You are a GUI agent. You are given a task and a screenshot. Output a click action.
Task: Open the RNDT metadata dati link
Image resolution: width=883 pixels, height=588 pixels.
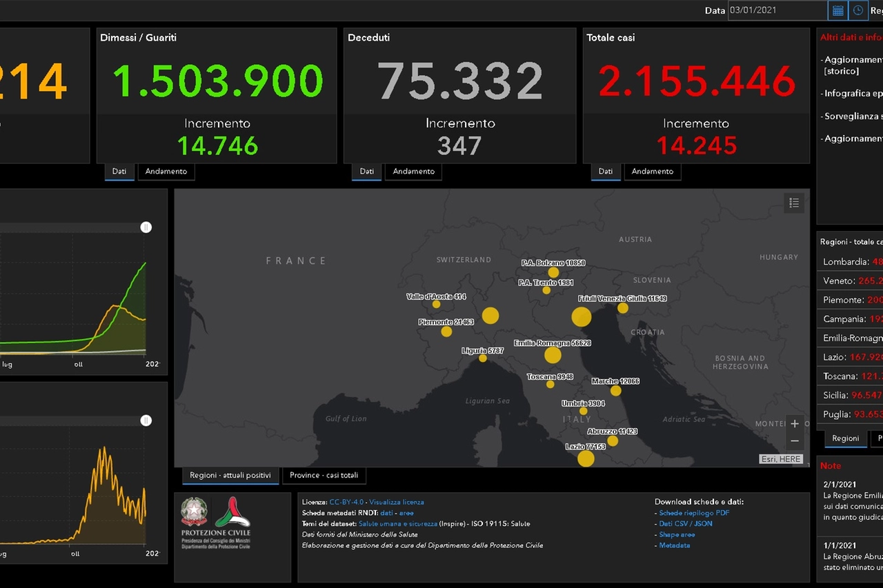click(386, 514)
